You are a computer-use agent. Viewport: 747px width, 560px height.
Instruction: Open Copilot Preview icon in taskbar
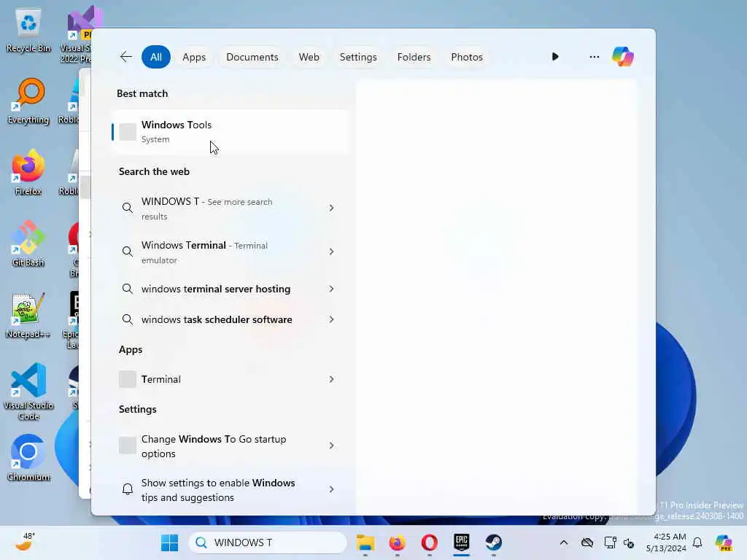(723, 542)
